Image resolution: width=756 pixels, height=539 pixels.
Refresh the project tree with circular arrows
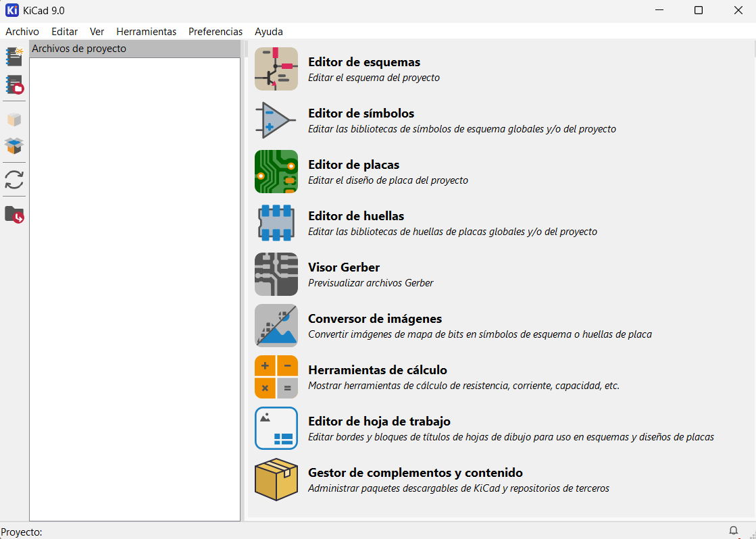click(x=14, y=180)
